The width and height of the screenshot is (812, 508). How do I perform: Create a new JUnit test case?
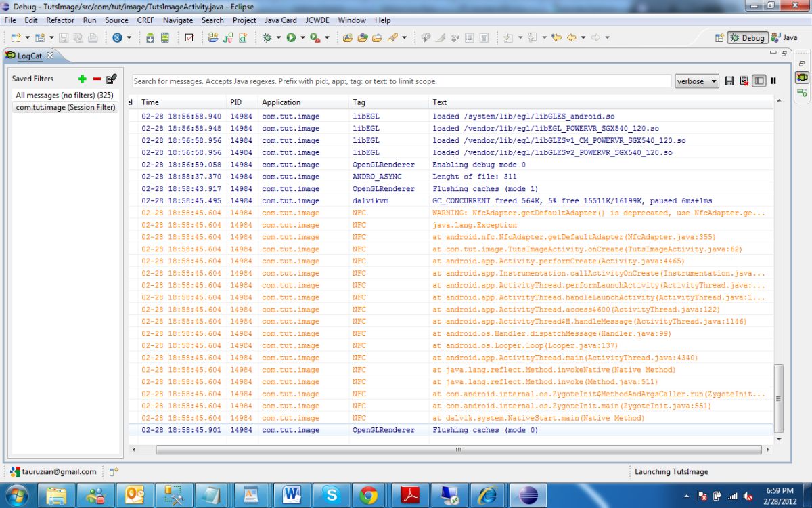tap(228, 38)
